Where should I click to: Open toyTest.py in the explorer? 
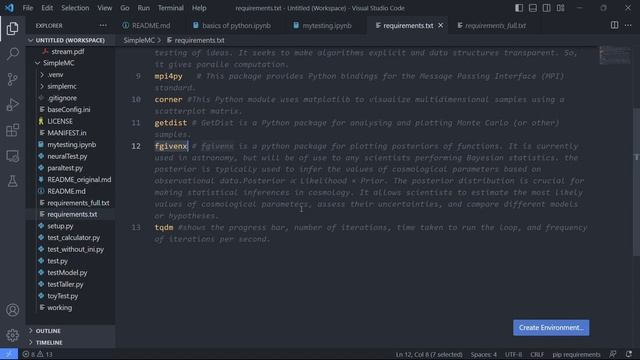point(62,296)
